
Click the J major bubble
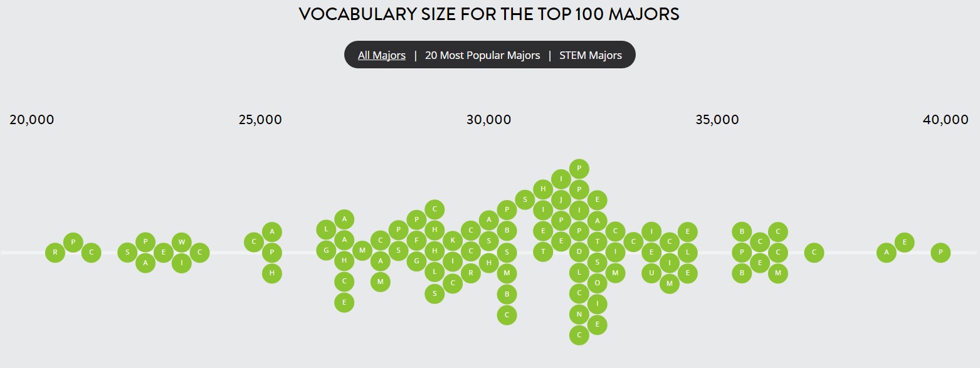pos(561,199)
